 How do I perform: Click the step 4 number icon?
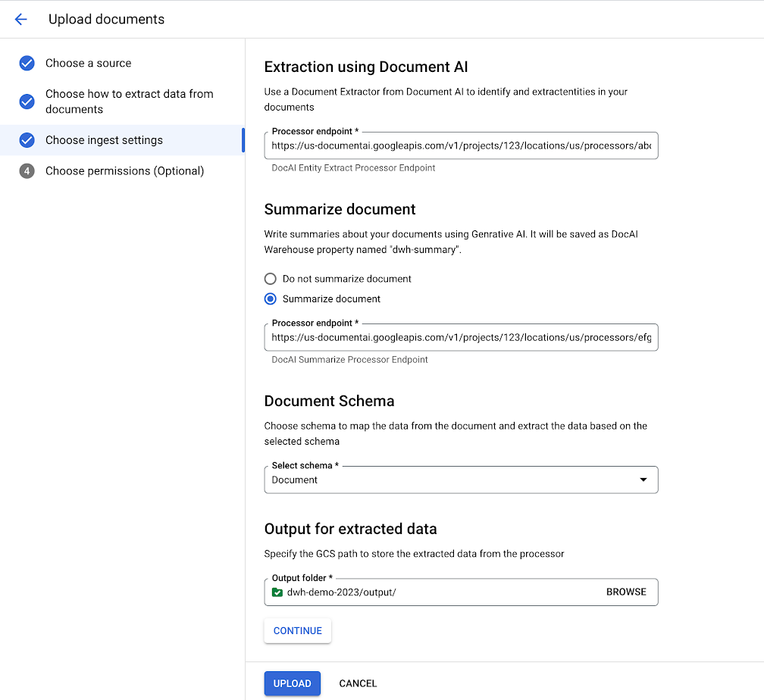tap(27, 171)
